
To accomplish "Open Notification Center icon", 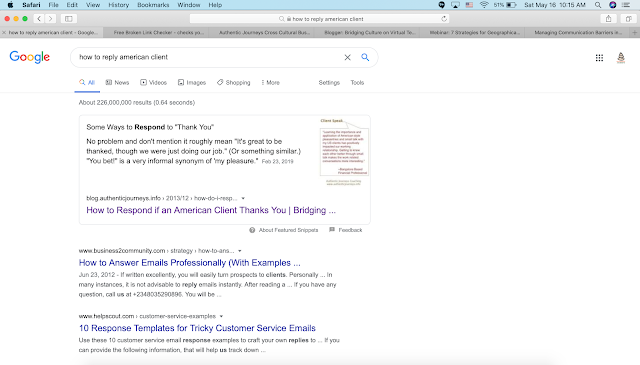I will point(626,5).
